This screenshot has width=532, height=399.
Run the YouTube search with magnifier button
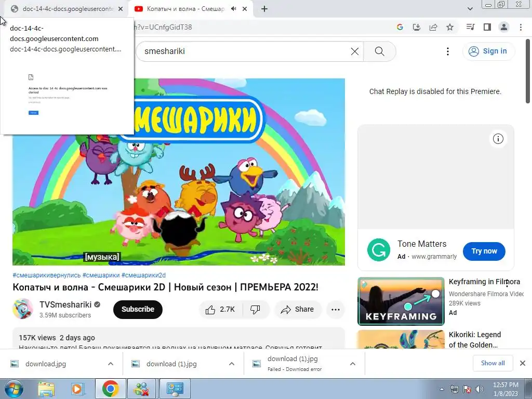click(380, 51)
